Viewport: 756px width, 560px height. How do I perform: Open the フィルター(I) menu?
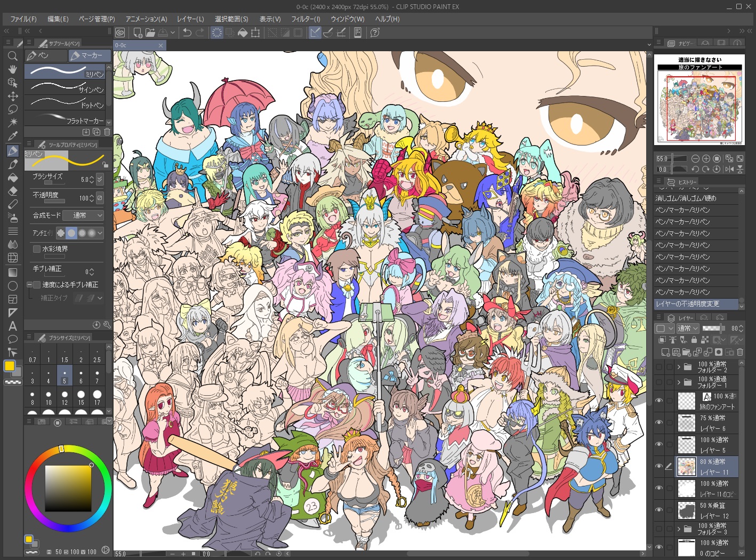click(305, 19)
